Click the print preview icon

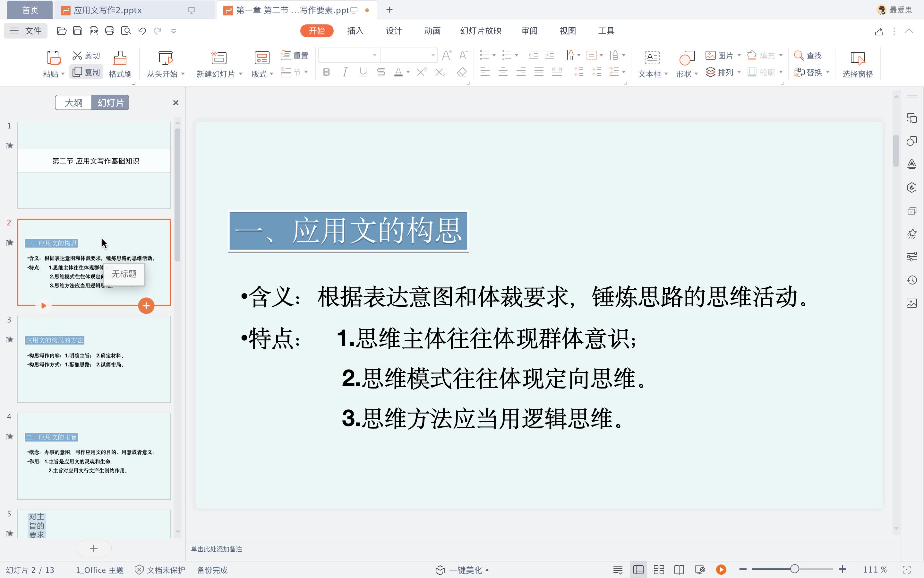126,31
